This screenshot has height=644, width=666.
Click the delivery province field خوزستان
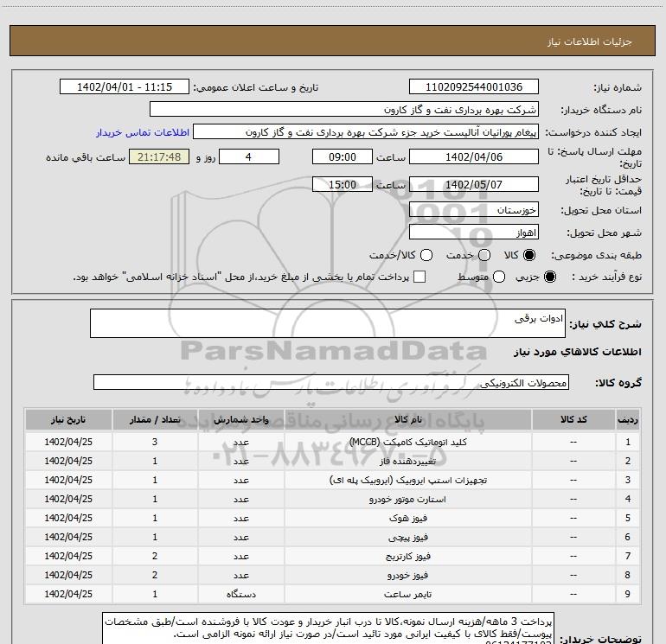tap(474, 210)
